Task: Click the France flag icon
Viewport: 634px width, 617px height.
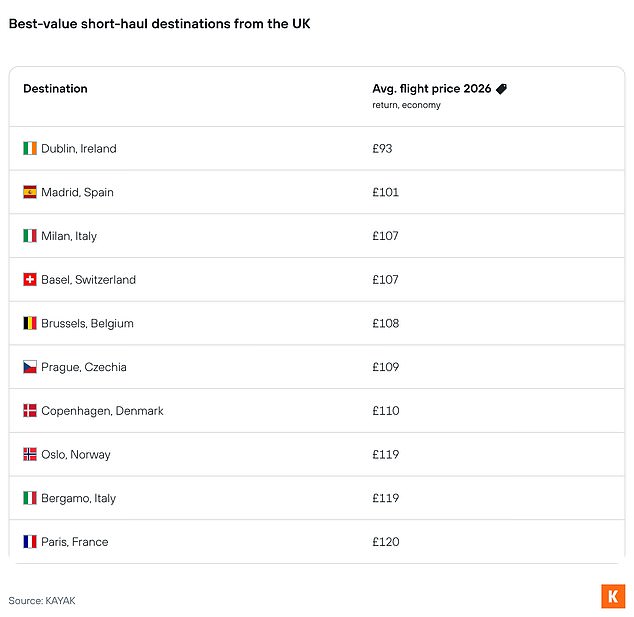Action: click(30, 542)
